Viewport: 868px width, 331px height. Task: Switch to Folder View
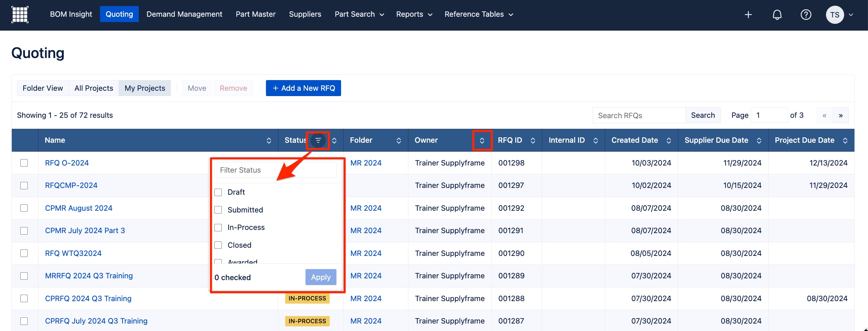[43, 88]
